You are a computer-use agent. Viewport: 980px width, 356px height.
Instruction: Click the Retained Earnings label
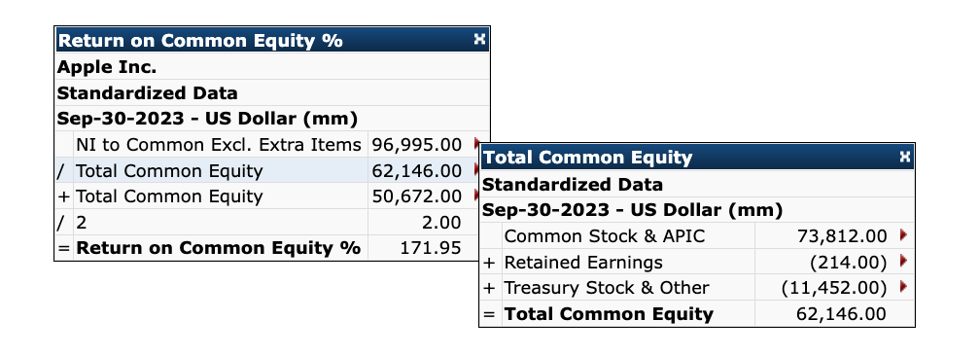(x=583, y=263)
